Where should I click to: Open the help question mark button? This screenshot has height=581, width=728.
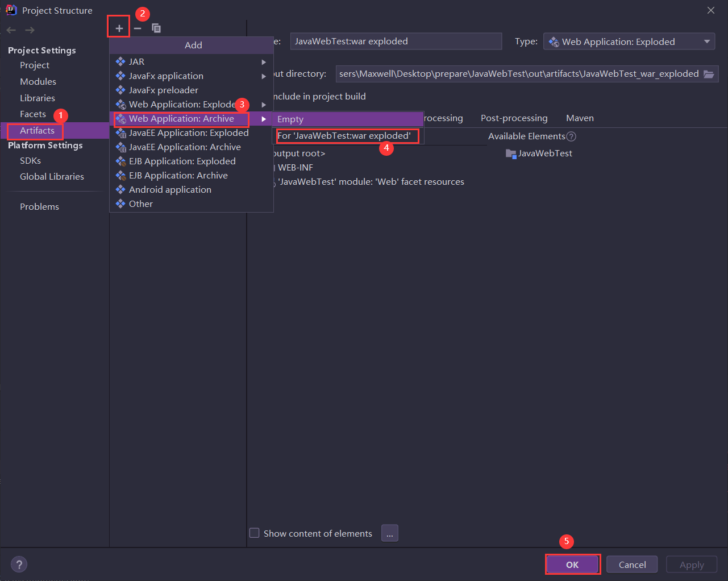point(19,565)
